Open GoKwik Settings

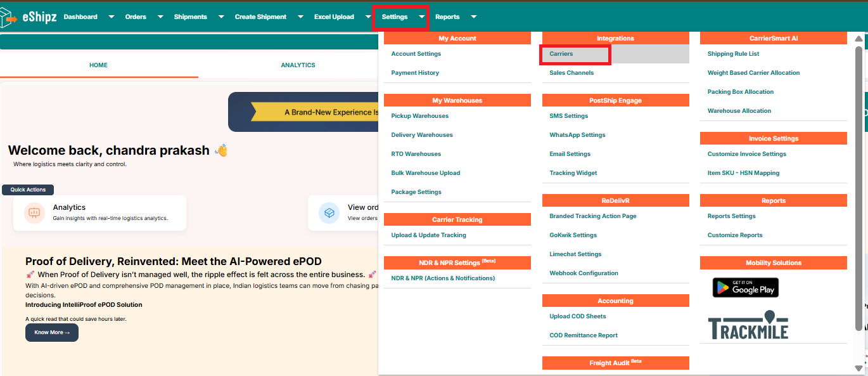click(x=573, y=235)
